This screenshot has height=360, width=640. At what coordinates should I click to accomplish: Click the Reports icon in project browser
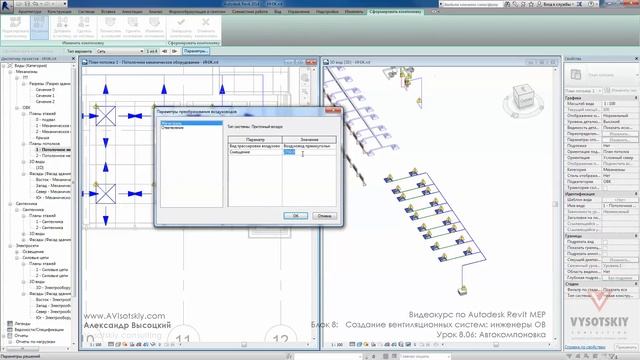pos(10,336)
